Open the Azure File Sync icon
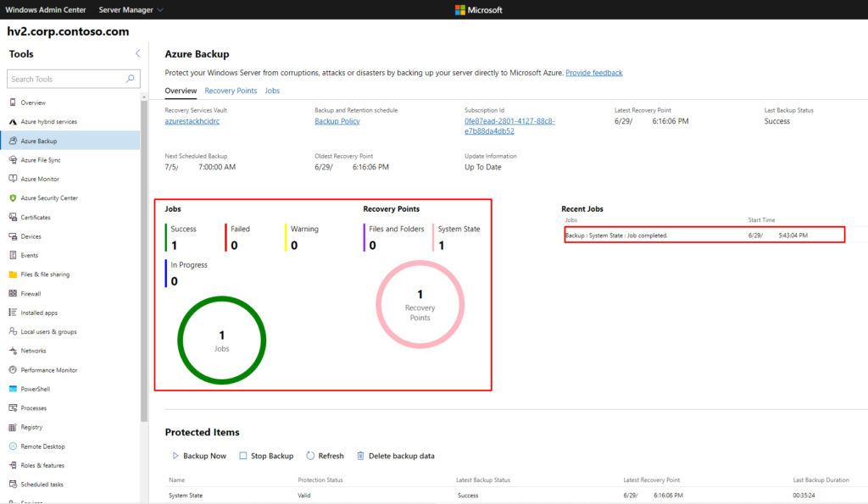 [x=13, y=160]
